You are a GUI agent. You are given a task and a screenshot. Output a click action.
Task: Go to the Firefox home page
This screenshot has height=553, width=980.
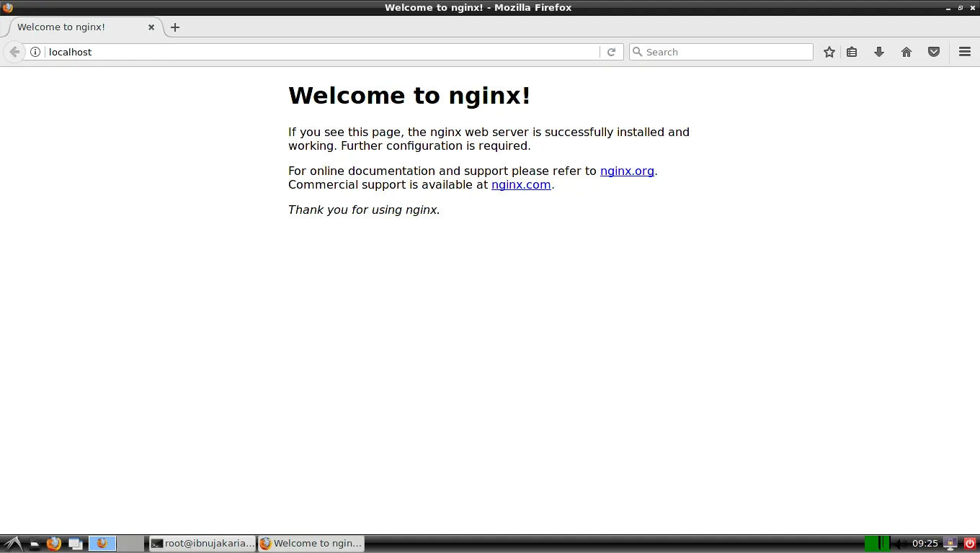(x=906, y=52)
